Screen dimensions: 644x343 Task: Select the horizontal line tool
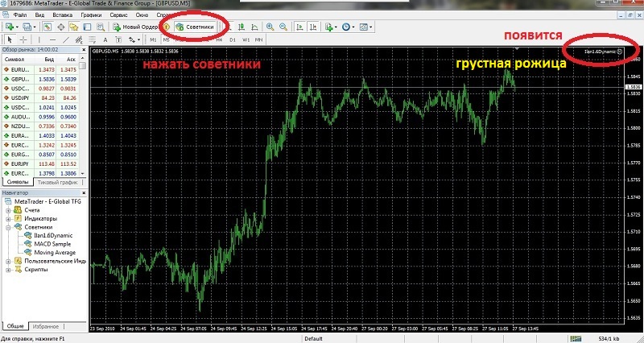point(52,39)
